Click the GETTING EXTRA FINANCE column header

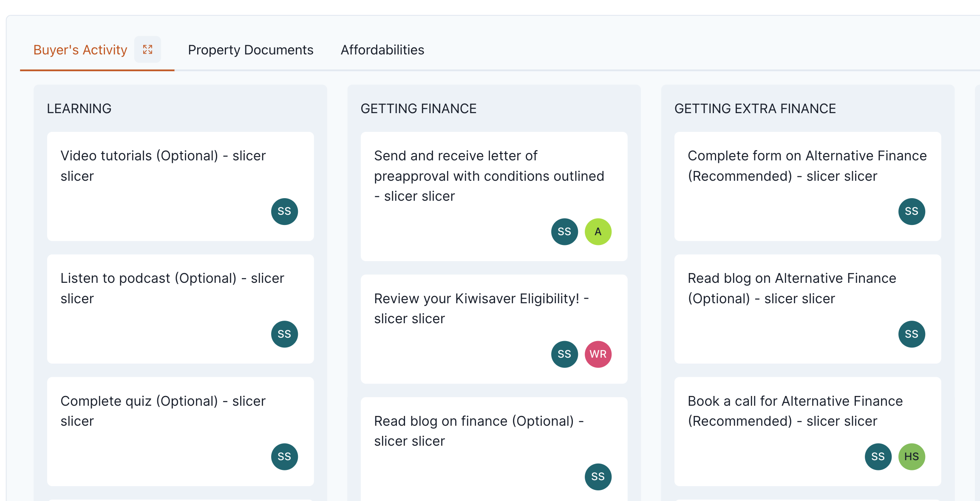(755, 108)
